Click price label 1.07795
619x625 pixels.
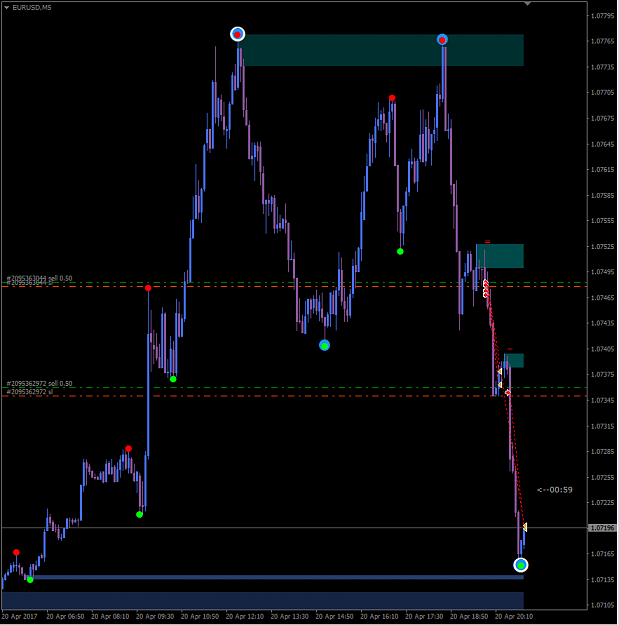click(603, 16)
